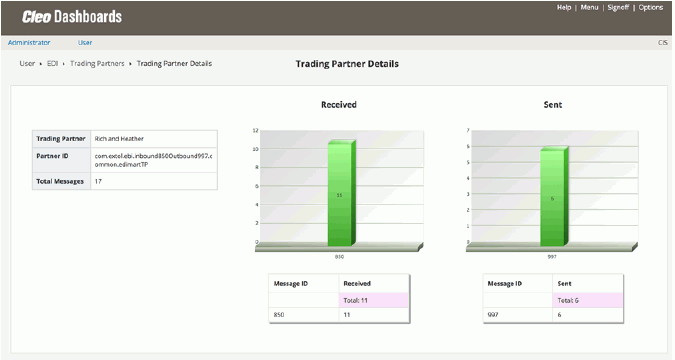Screen dimensions: 675x360
Task: Click the Total: 11 cell in Received table
Action: 374,300
